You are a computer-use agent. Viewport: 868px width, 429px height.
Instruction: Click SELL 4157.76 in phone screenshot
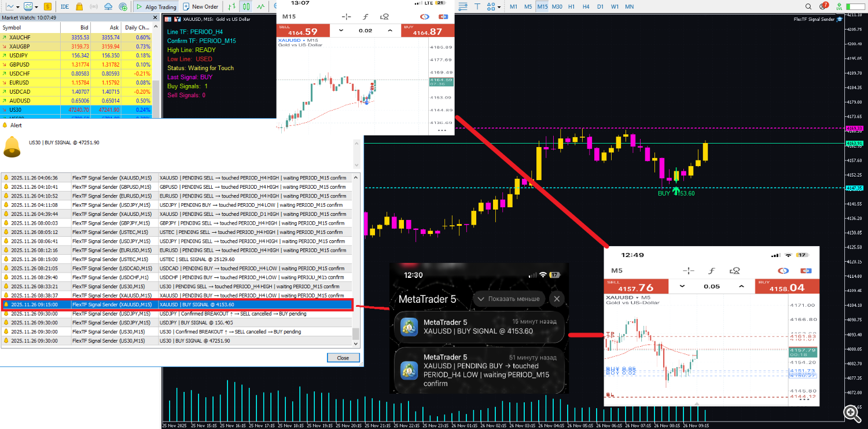coord(636,286)
